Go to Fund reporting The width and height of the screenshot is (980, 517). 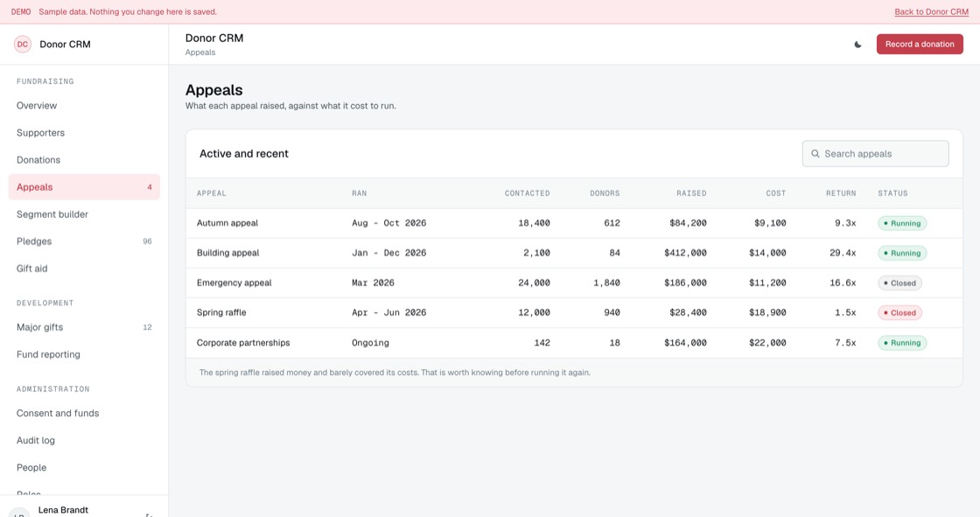click(84, 354)
